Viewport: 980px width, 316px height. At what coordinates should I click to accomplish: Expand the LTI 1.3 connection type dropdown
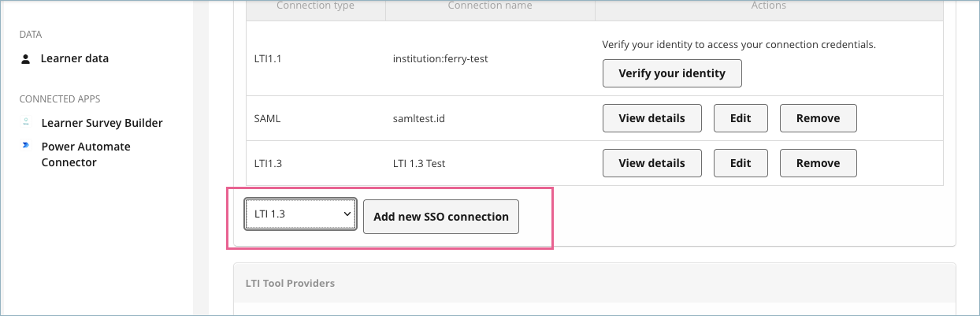300,214
